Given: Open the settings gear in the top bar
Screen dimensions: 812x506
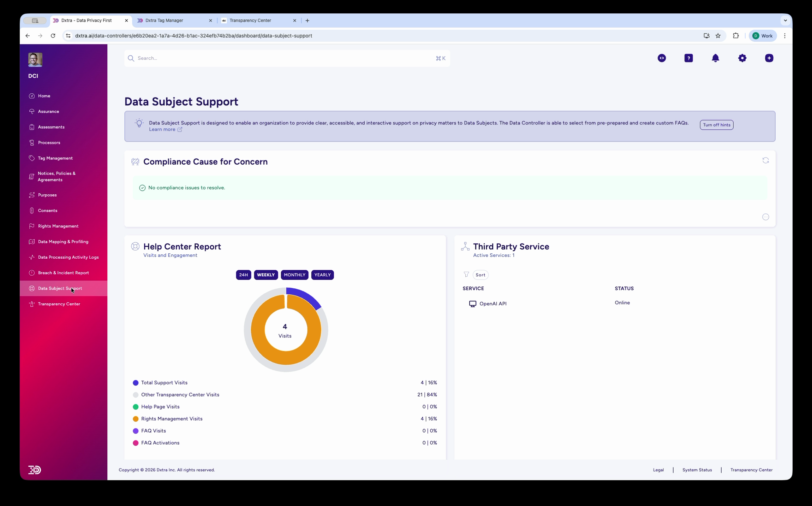Looking at the screenshot, I should [742, 58].
